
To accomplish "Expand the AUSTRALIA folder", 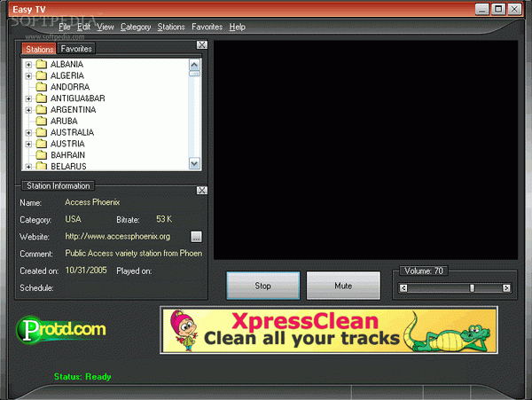I will pyautogui.click(x=28, y=133).
